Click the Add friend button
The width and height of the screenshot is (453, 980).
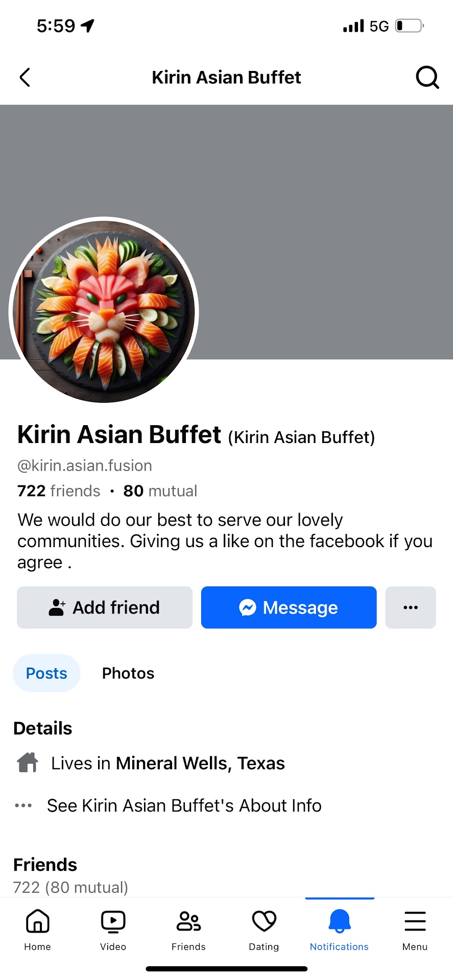pyautogui.click(x=105, y=607)
